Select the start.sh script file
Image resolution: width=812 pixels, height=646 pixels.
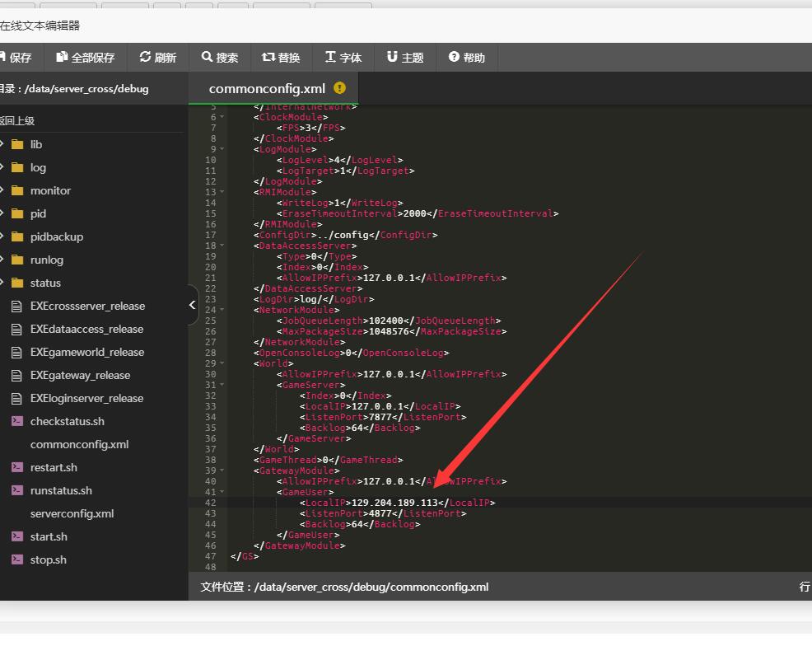tap(48, 537)
